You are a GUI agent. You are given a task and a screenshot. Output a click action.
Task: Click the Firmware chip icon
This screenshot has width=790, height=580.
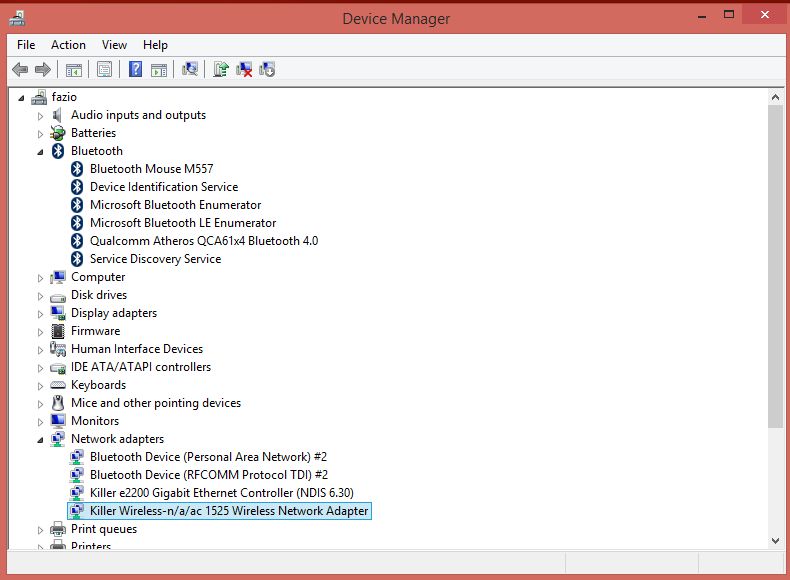(x=58, y=331)
